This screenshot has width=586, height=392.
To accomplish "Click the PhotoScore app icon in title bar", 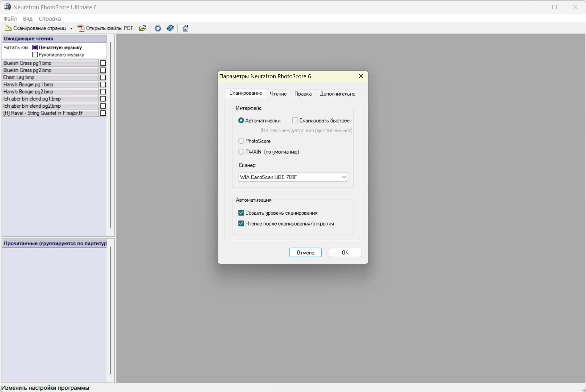I will point(7,7).
